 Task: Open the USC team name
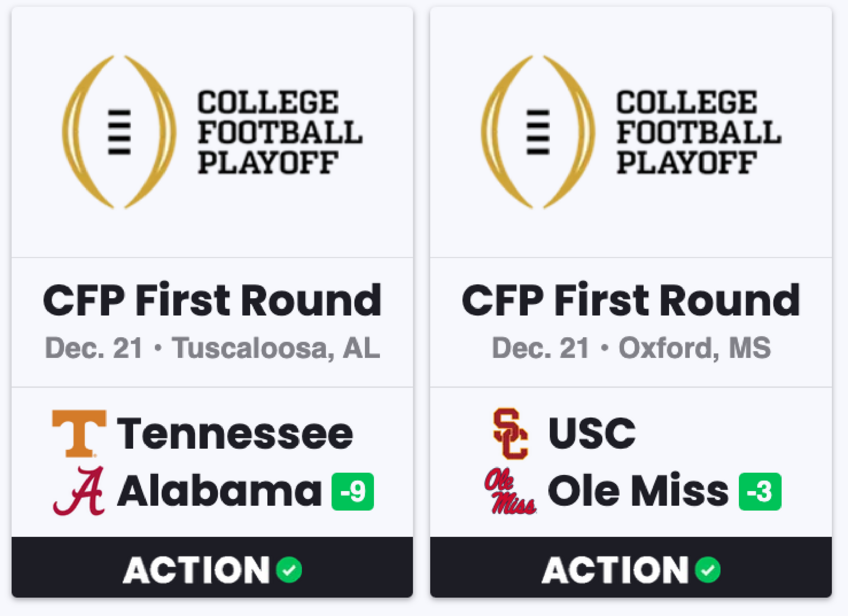click(x=592, y=433)
